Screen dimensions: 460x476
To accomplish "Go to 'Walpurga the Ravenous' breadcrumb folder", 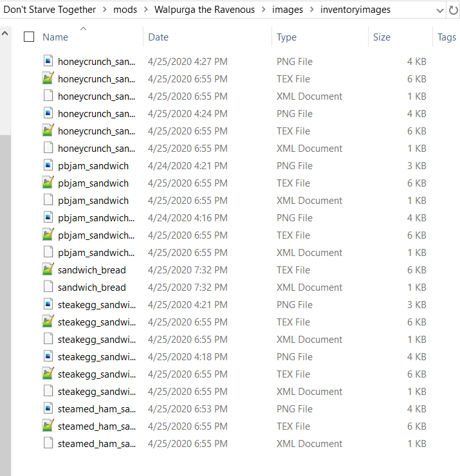I will [205, 10].
